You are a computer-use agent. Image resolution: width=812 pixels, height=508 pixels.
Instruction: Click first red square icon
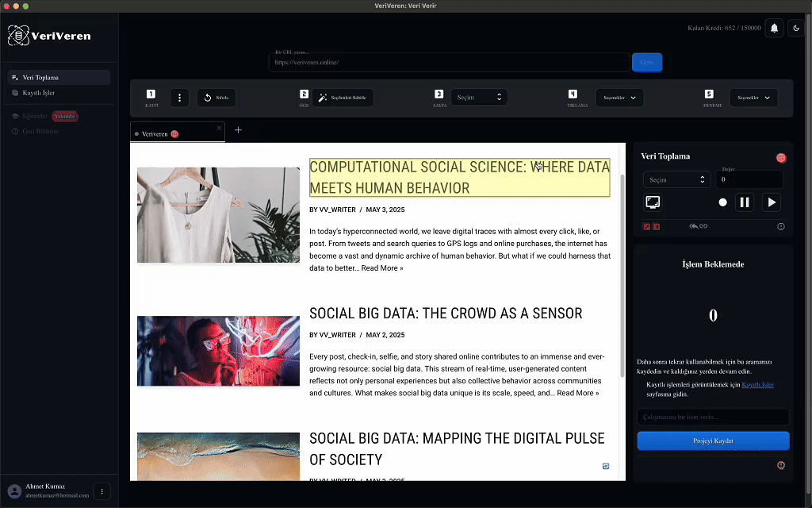646,226
